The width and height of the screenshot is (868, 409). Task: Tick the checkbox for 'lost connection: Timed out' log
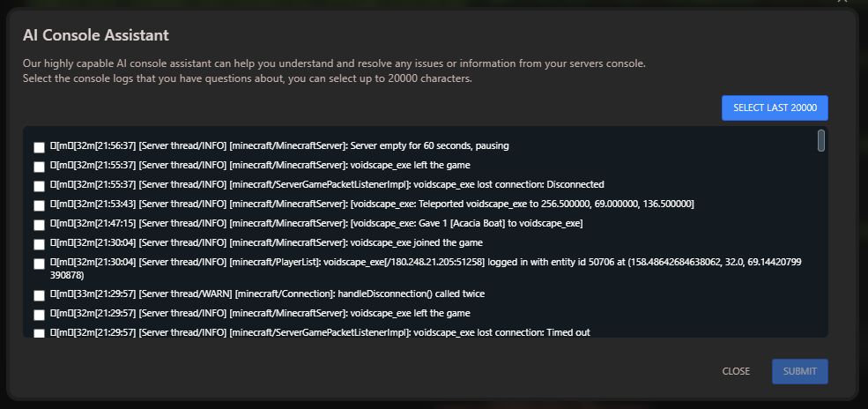(x=40, y=333)
